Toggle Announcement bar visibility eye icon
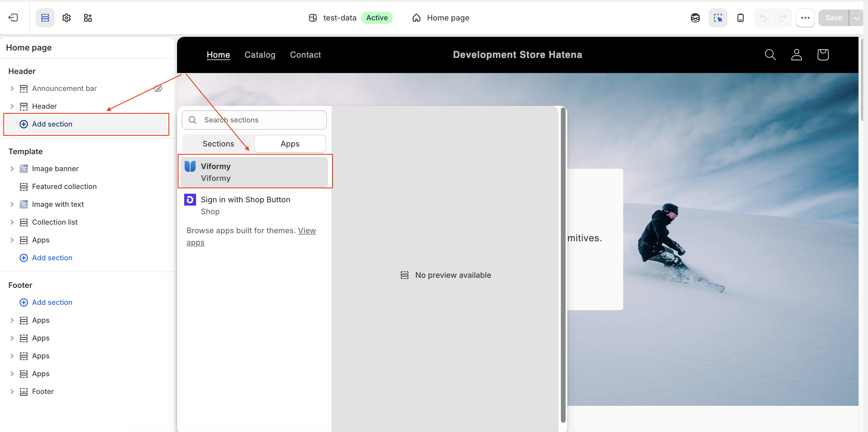The width and height of the screenshot is (868, 432). click(158, 88)
